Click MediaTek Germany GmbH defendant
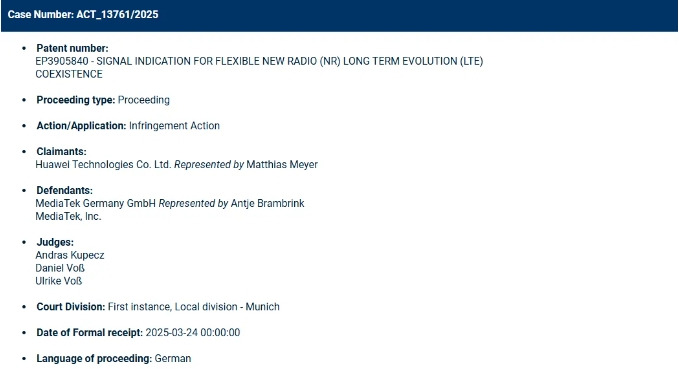Screen dimensions: 679x369 95,203
